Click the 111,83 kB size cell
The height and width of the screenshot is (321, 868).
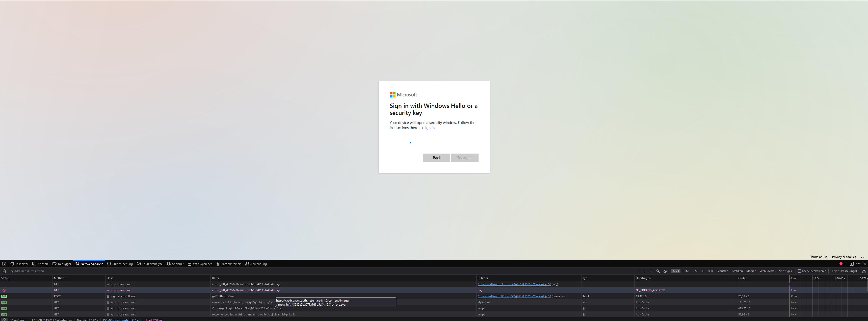[x=763, y=303]
